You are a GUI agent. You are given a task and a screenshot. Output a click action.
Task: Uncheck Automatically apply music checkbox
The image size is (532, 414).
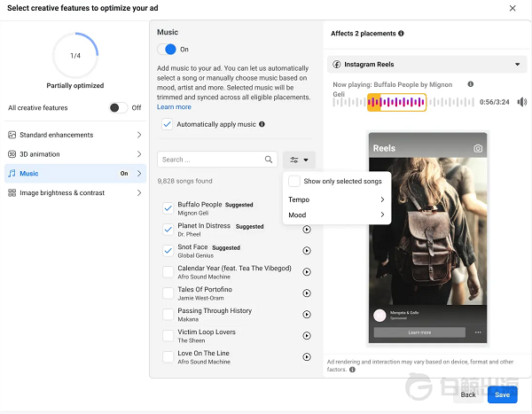coord(168,125)
